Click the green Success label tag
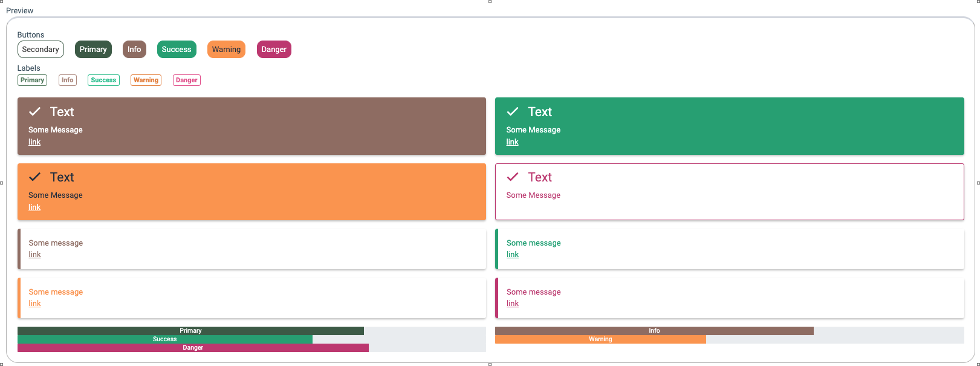Image resolution: width=980 pixels, height=366 pixels. 103,80
